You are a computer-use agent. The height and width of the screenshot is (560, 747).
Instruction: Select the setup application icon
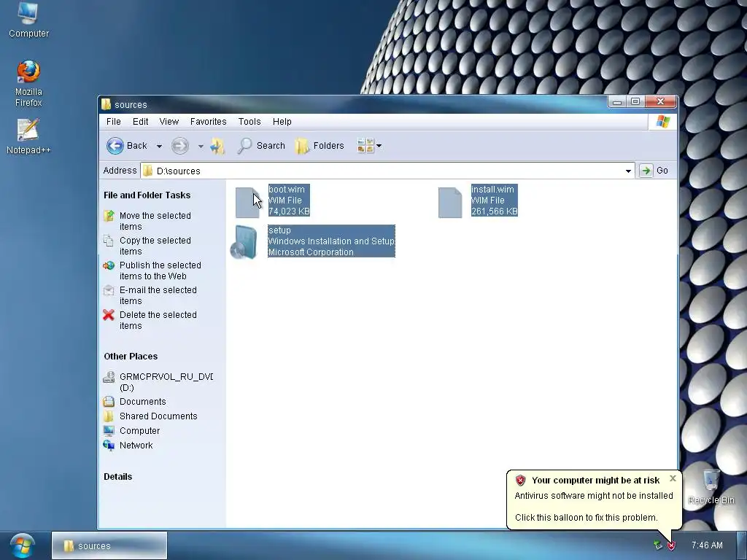244,242
